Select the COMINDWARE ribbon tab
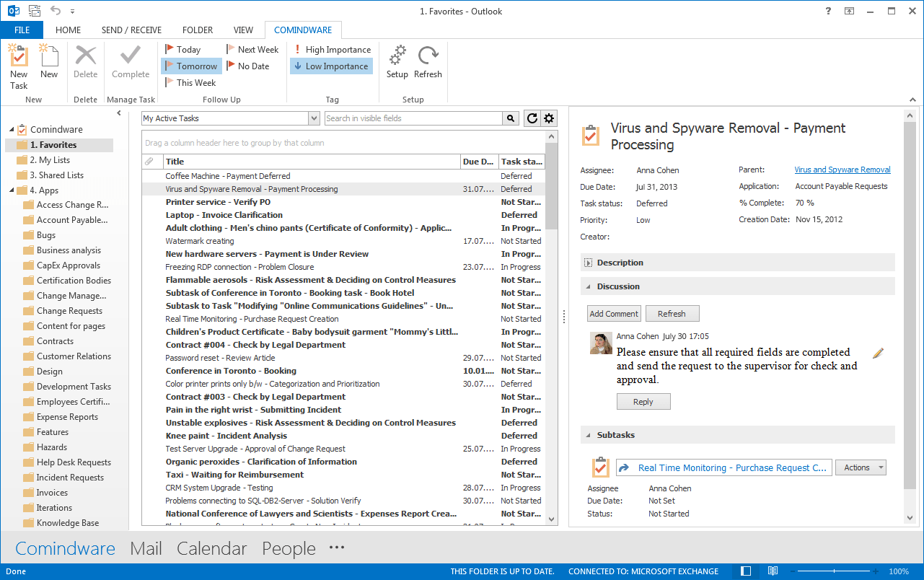 click(303, 30)
